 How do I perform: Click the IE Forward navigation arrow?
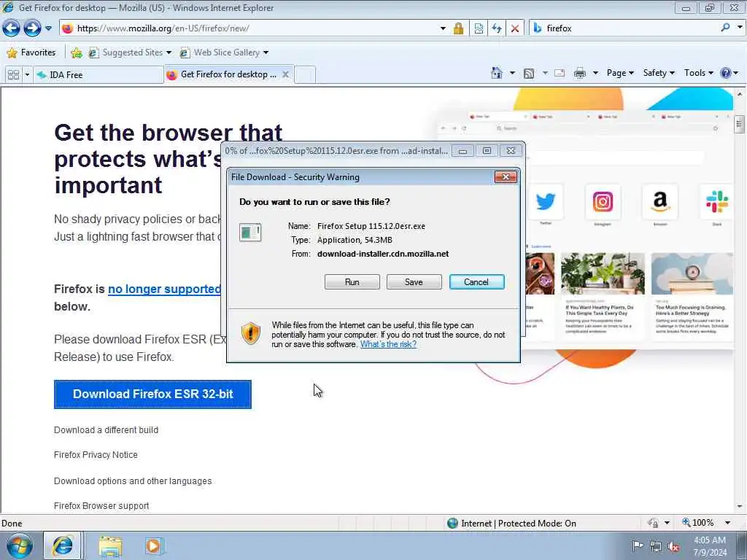coord(32,28)
